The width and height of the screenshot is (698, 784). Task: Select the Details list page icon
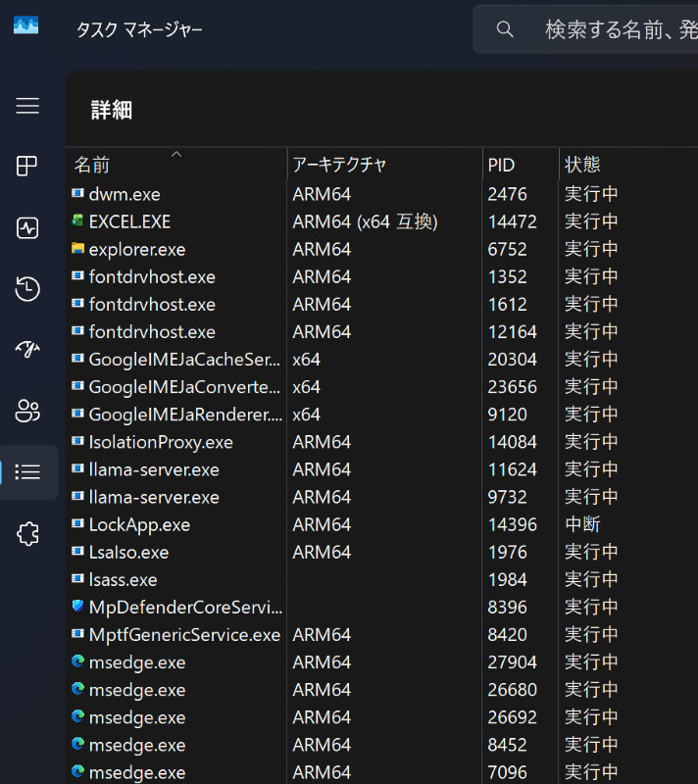[27, 472]
